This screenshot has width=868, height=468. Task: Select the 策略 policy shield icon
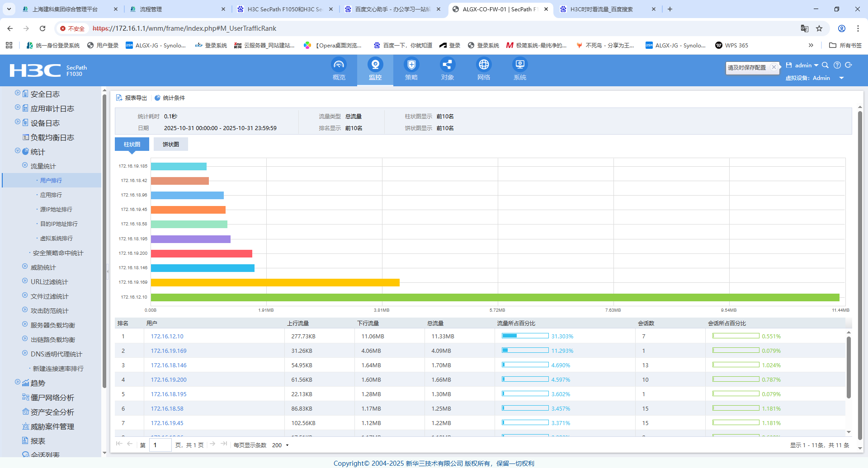point(411,65)
